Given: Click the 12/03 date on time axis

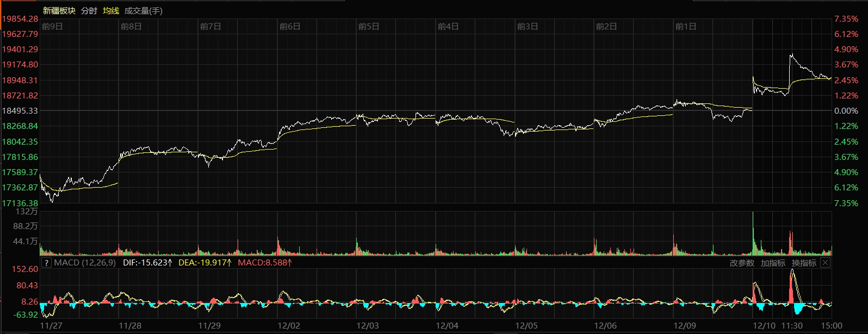Looking at the screenshot, I should point(368,326).
